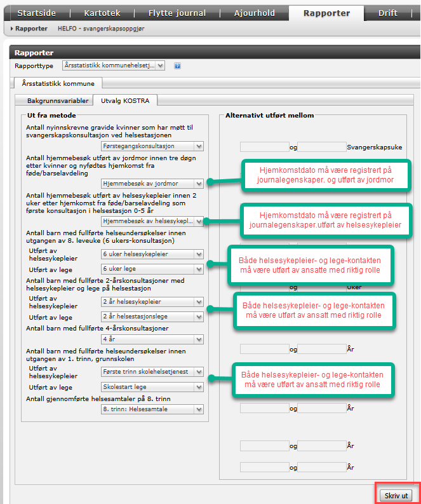Image resolution: width=421 pixels, height=504 pixels.
Task: Click the Rapporter breadcrumb link
Action: coord(31,29)
